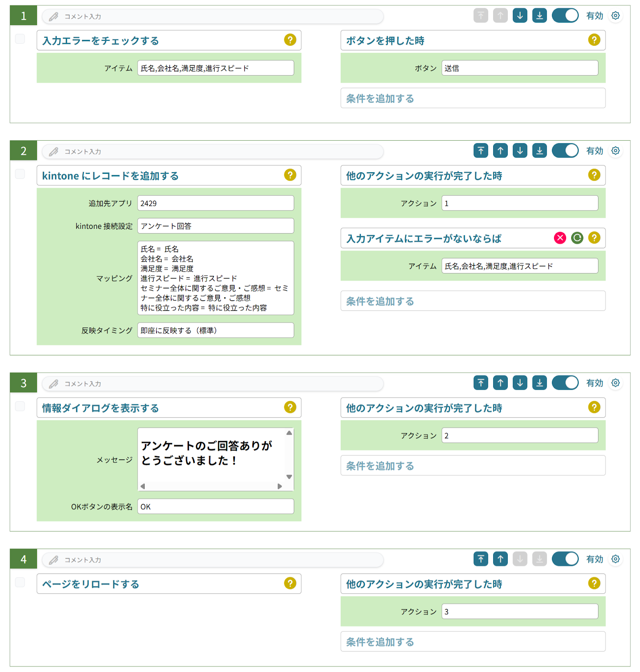Image resolution: width=640 pixels, height=672 pixels.
Task: Move action 3 to the bottom
Action: (x=539, y=383)
